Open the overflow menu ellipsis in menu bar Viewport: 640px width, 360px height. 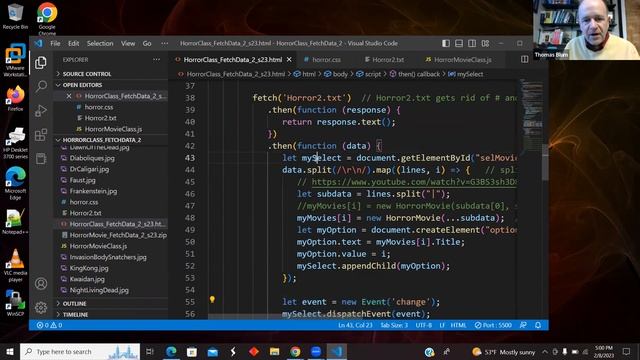pos(164,43)
